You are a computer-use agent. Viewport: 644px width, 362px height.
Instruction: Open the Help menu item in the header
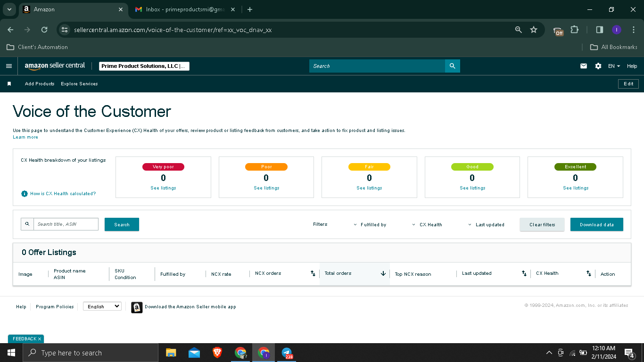[x=632, y=66]
